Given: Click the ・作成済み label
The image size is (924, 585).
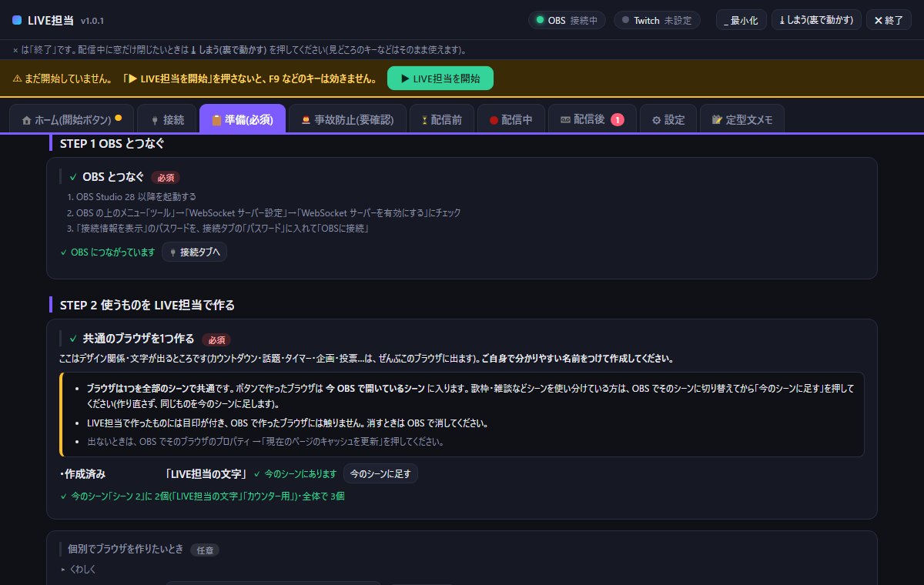Looking at the screenshot, I should click(x=82, y=473).
